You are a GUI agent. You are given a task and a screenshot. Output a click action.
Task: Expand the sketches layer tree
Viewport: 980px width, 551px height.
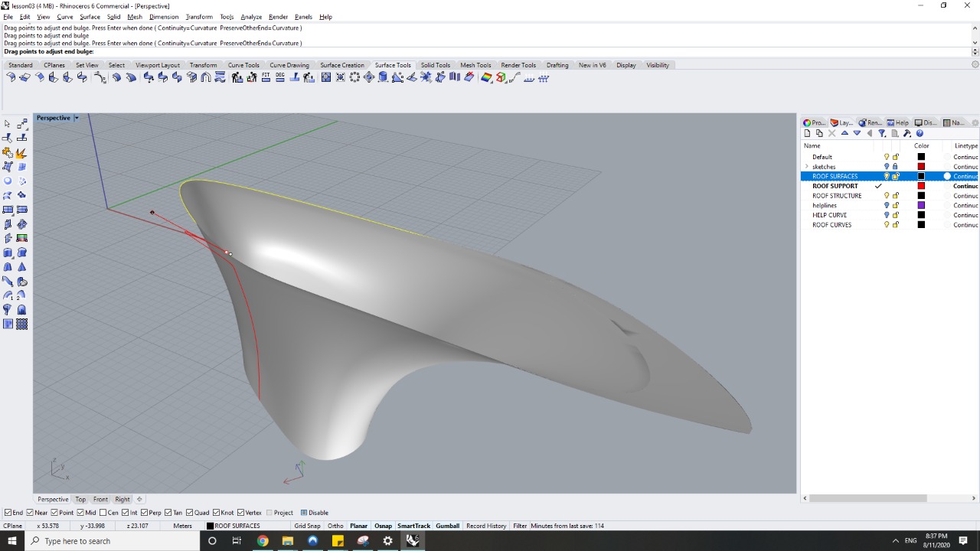point(807,166)
